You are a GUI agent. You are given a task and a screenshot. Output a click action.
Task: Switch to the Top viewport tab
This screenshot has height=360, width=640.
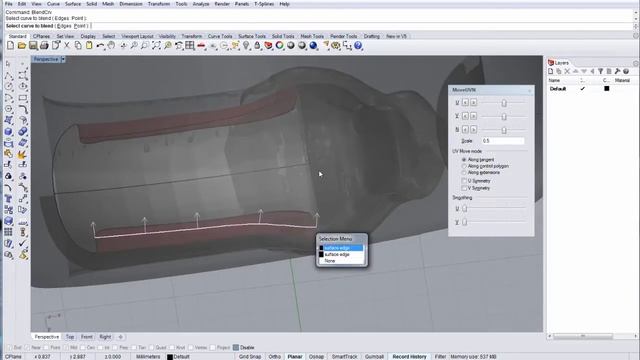pyautogui.click(x=70, y=337)
